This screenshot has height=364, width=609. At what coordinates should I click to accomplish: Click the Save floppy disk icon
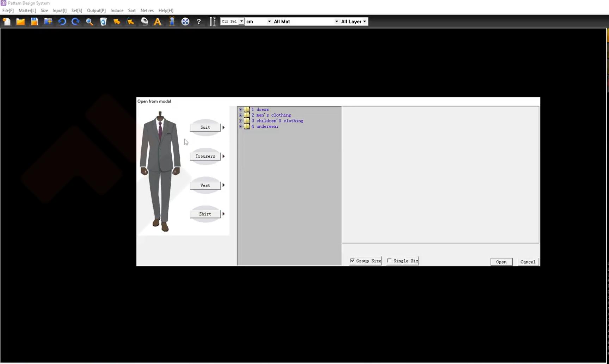click(34, 22)
